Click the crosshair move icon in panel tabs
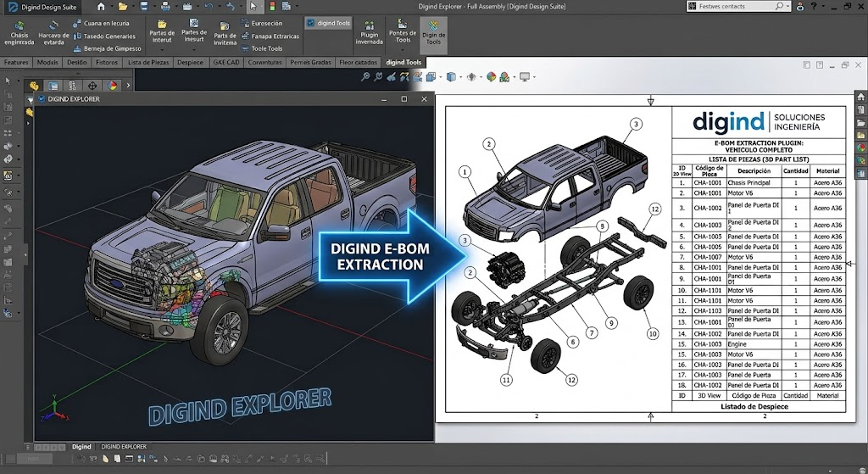The image size is (868, 474). pyautogui.click(x=92, y=86)
